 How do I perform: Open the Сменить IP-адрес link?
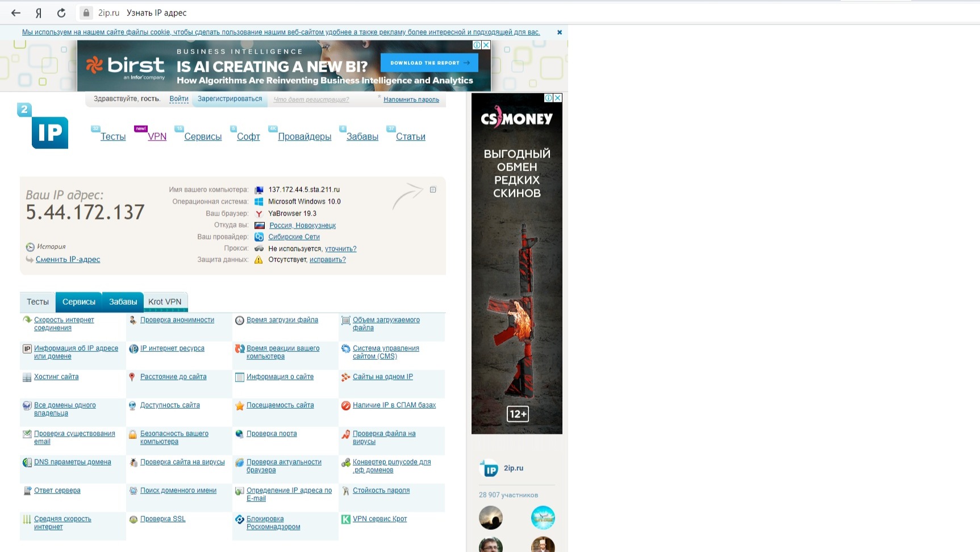68,259
